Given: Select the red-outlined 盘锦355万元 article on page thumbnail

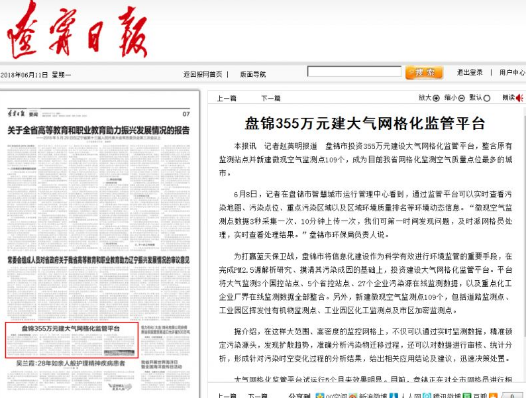Looking at the screenshot, I should [72, 340].
